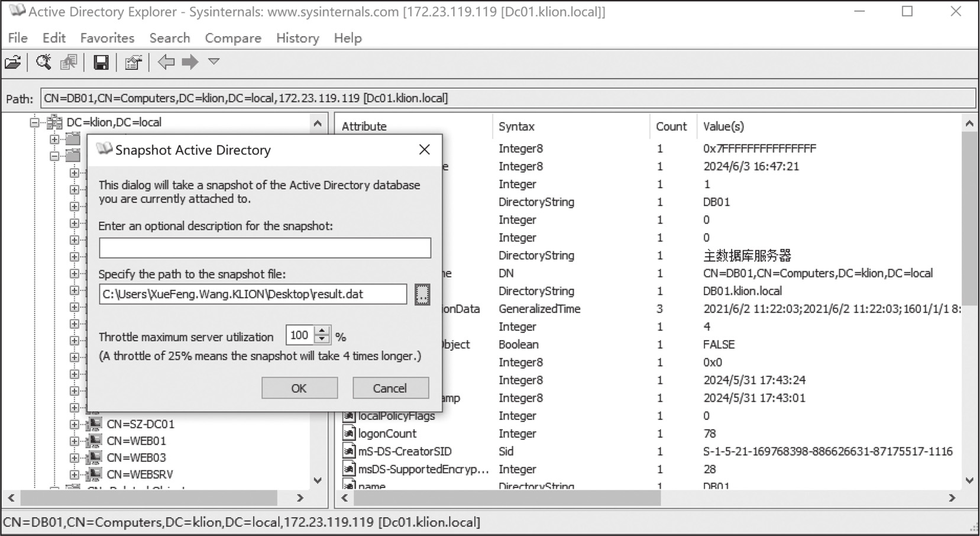The image size is (980, 536).
Task: Click the CN=WEBSRV computer icon
Action: pyautogui.click(x=93, y=474)
